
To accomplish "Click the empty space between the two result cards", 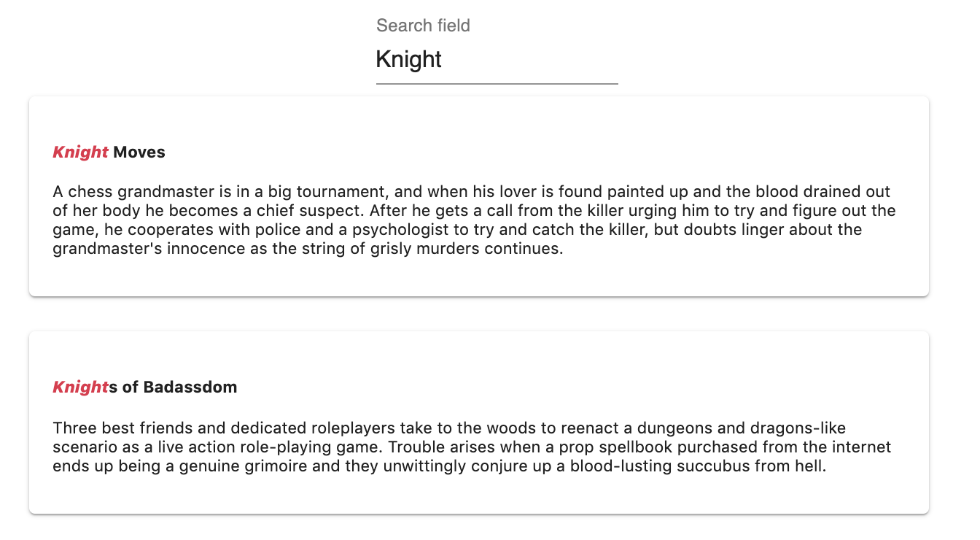I will click(x=478, y=314).
